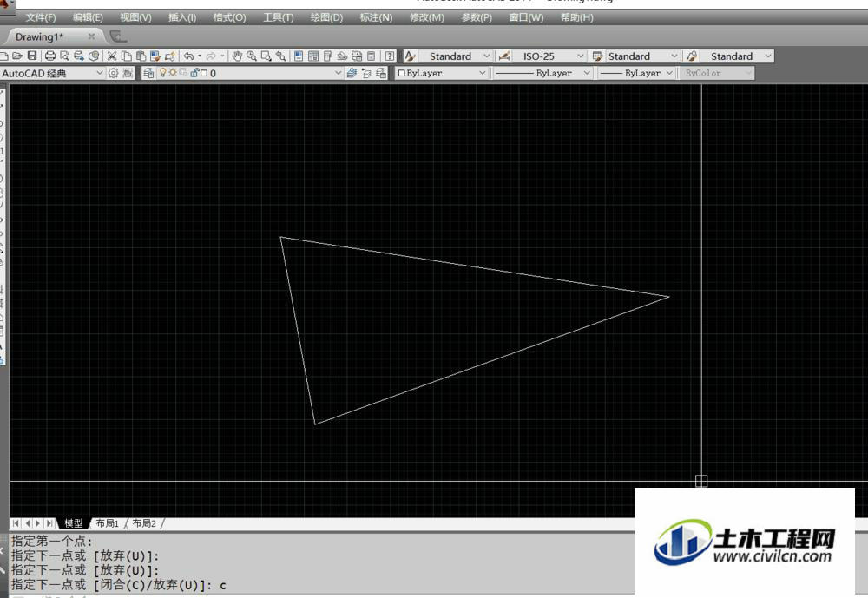Select the Zoom Realtime tool
The height and width of the screenshot is (598, 868).
pyautogui.click(x=252, y=56)
